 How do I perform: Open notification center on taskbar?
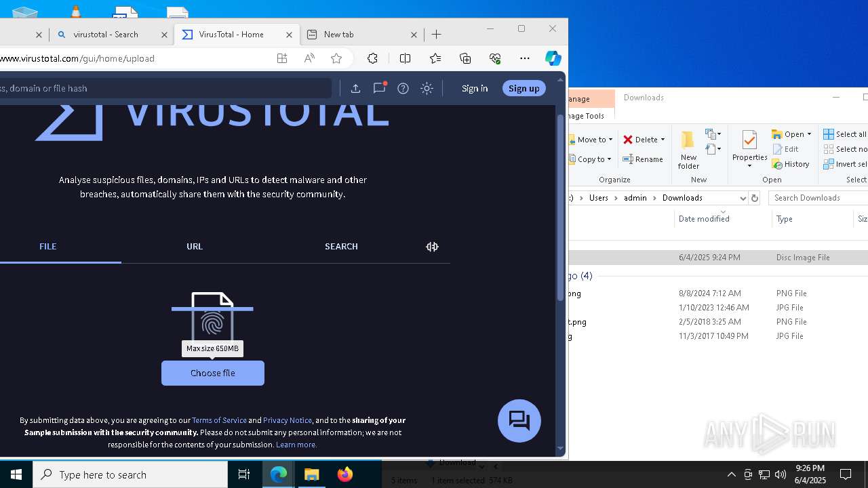pos(846,474)
